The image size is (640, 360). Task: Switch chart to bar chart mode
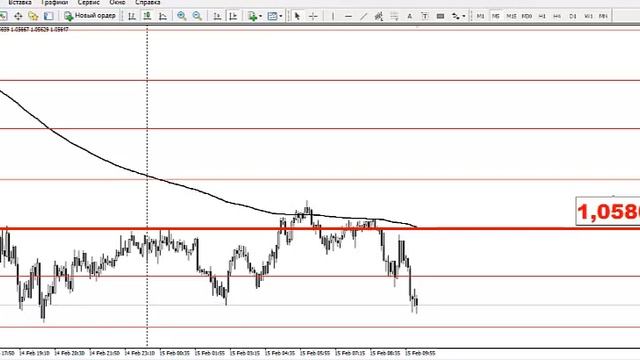coord(132,16)
